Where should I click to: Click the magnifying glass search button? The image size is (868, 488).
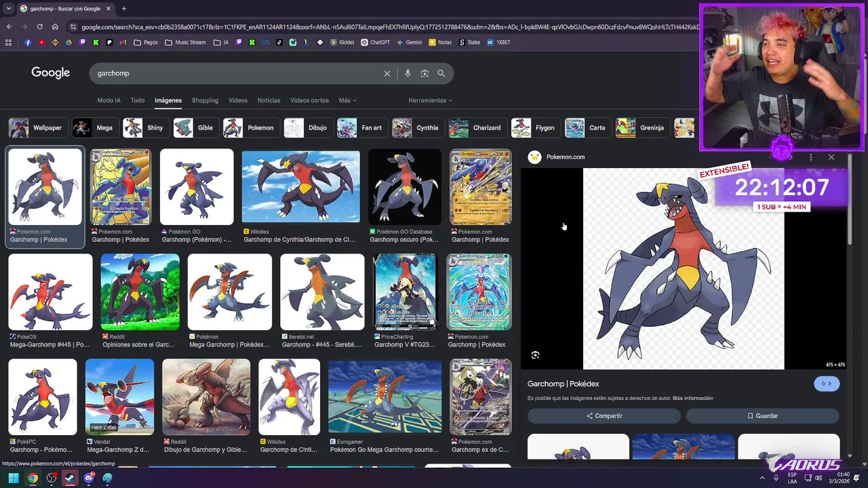click(441, 73)
